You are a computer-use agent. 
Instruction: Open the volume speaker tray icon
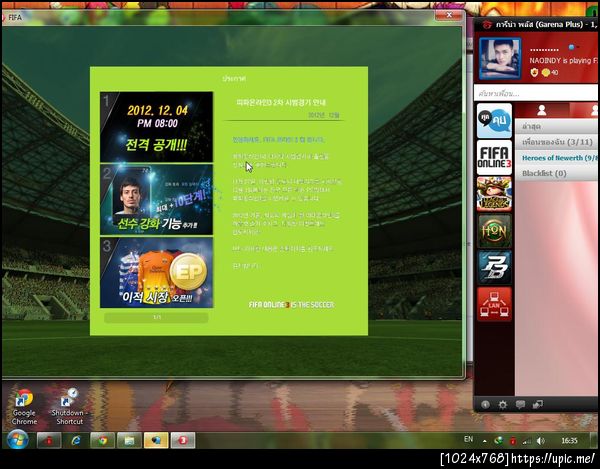(540, 441)
